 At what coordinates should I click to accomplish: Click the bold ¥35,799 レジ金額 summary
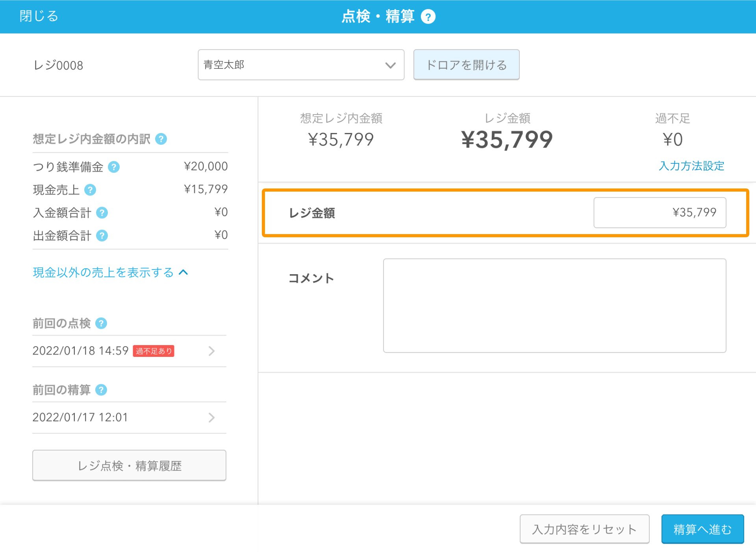pyautogui.click(x=507, y=139)
